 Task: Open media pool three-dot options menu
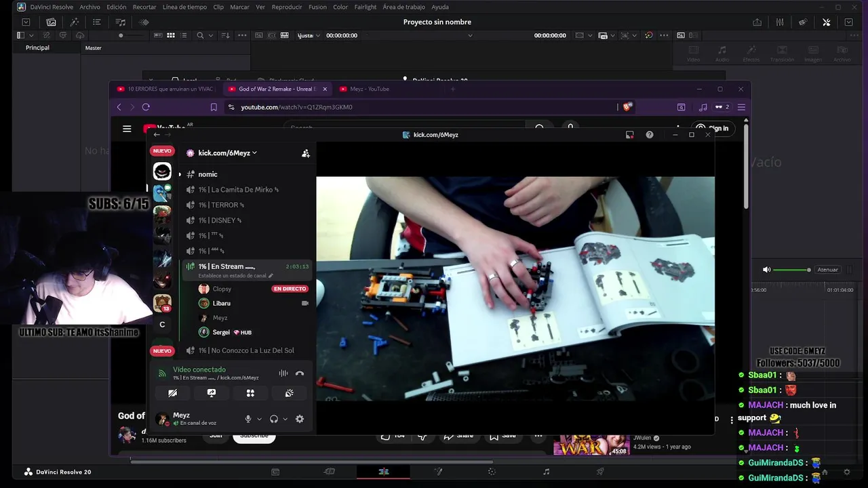(242, 35)
